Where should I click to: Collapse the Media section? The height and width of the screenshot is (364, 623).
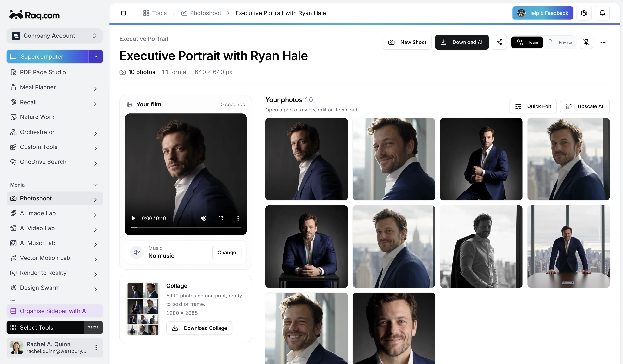click(95, 185)
